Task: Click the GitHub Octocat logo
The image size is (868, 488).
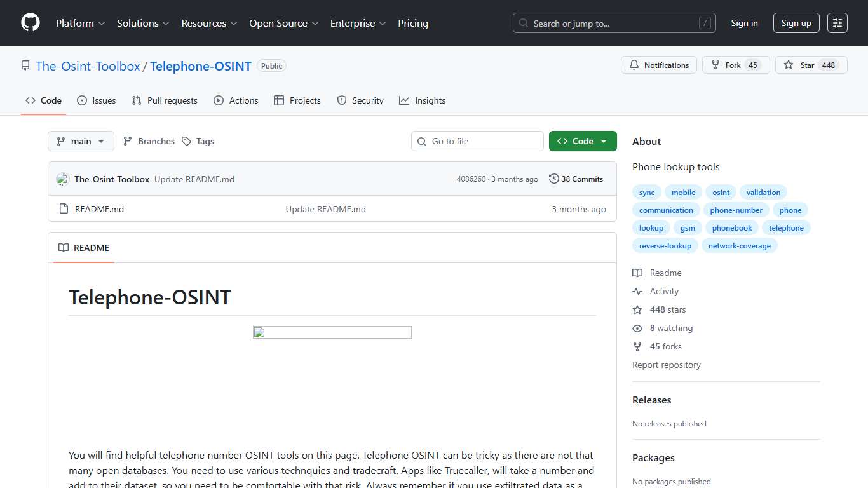Action: pos(30,23)
